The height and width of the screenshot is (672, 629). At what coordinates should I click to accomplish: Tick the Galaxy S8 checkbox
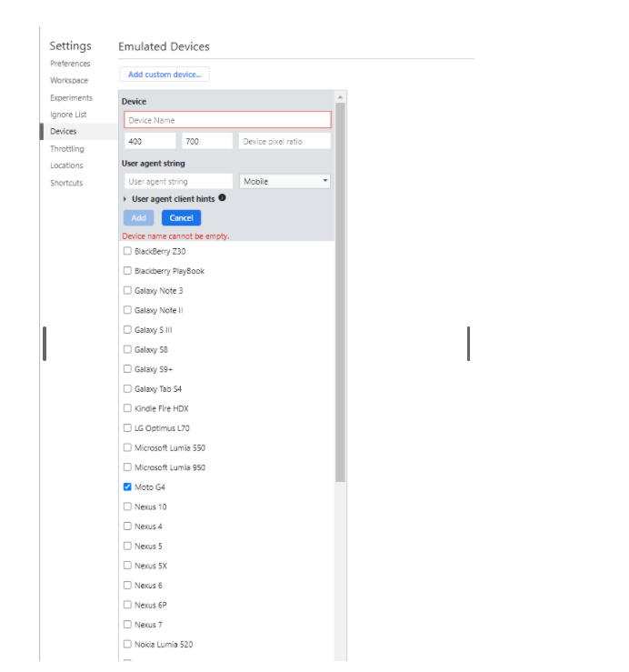click(127, 349)
